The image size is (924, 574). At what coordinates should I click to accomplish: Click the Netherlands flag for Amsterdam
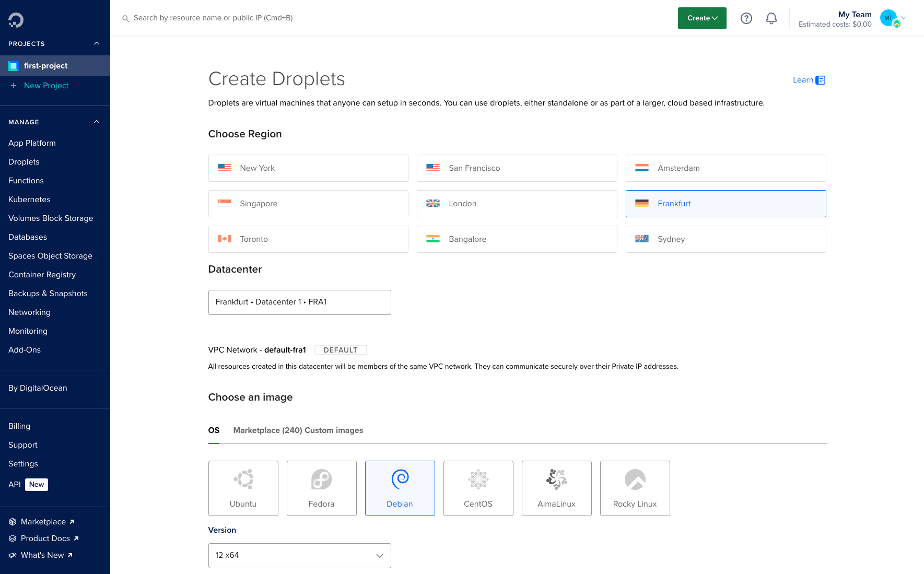[x=642, y=168]
